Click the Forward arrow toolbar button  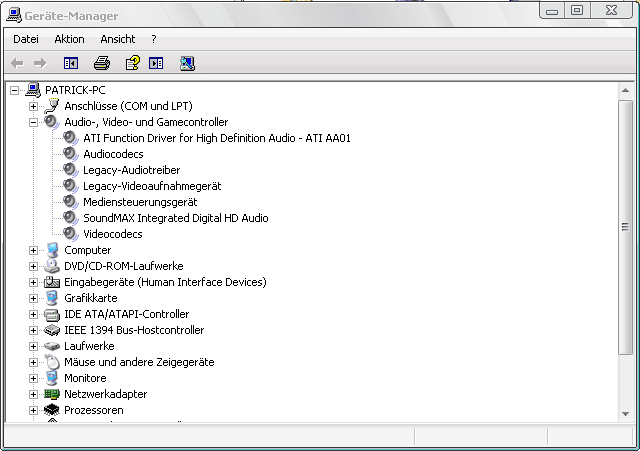tap(40, 63)
